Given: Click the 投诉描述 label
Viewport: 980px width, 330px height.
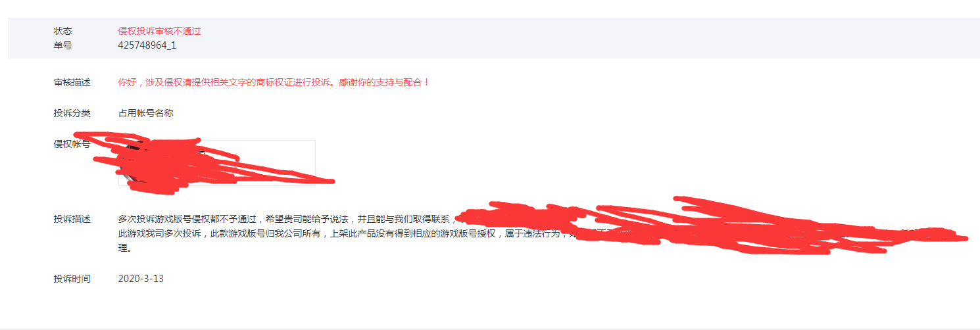Looking at the screenshot, I should coord(72,219).
